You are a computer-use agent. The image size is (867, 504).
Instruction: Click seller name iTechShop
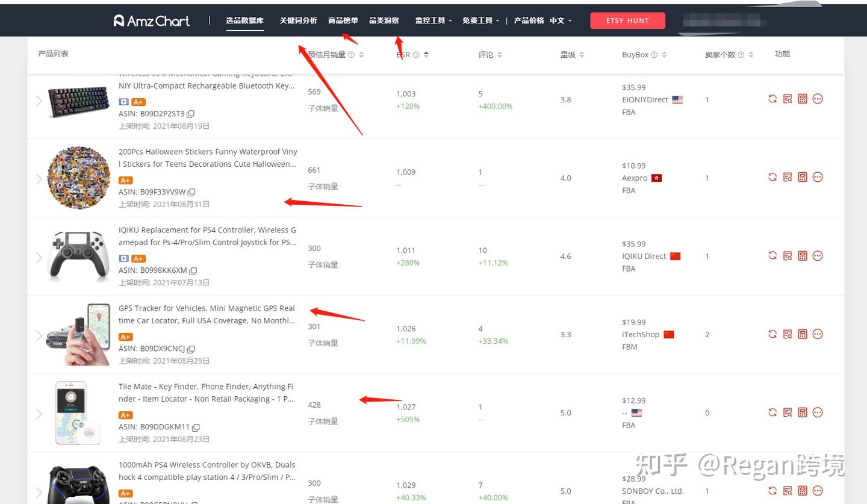[x=641, y=334]
